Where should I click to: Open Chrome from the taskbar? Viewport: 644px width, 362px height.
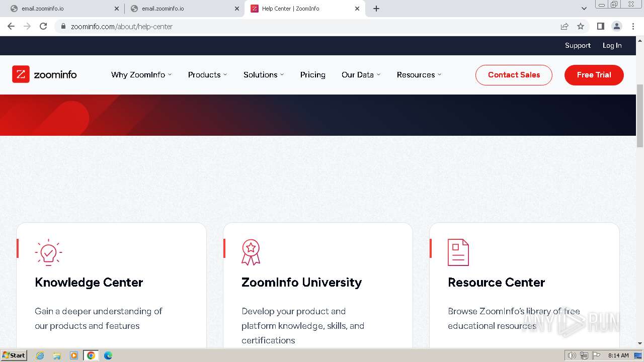(91, 355)
